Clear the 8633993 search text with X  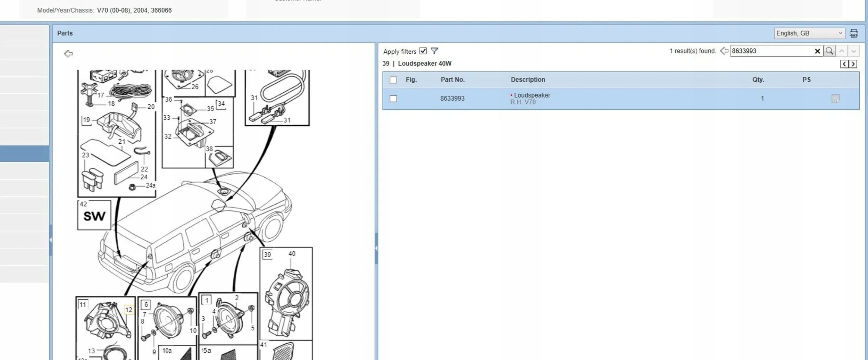point(817,51)
